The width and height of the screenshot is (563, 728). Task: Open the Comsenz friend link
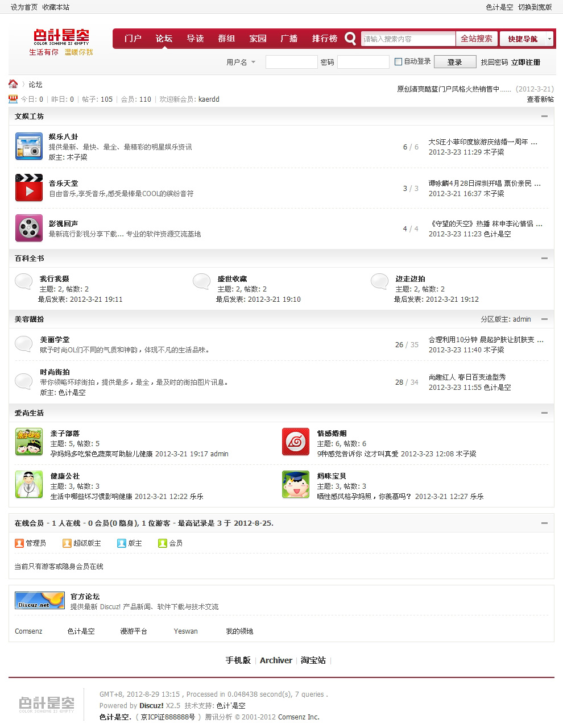(28, 631)
